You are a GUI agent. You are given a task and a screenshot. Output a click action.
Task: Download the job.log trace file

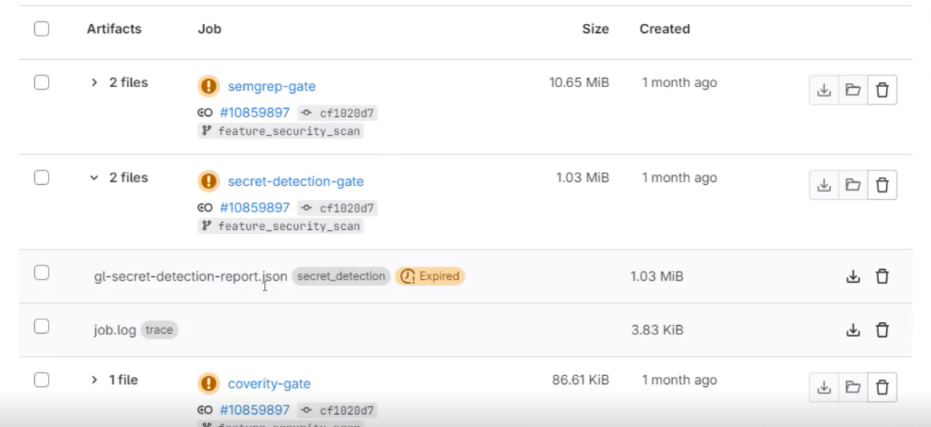coord(853,330)
